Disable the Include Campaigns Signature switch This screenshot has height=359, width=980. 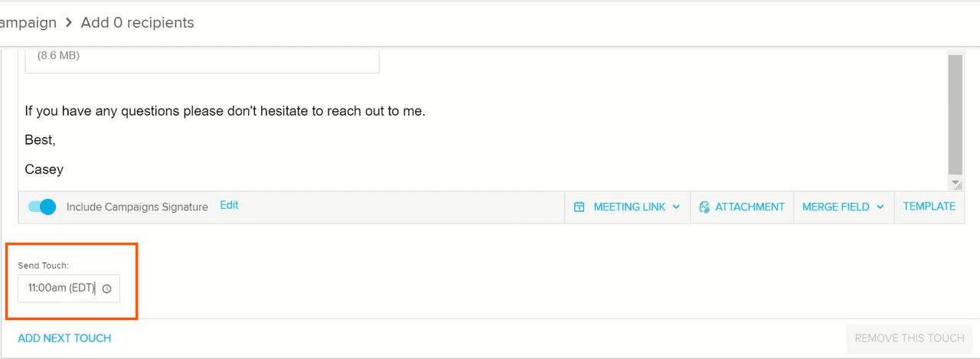coord(42,207)
